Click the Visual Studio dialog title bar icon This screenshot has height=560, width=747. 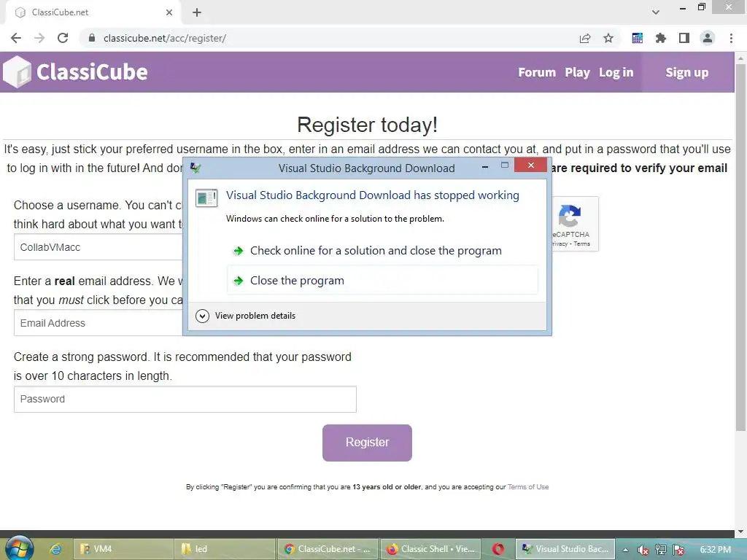pyautogui.click(x=196, y=168)
